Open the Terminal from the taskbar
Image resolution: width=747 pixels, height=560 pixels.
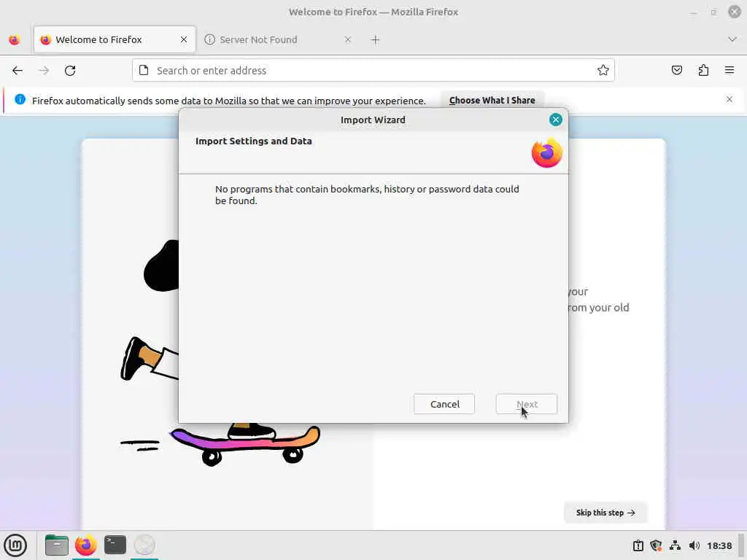[x=115, y=545]
